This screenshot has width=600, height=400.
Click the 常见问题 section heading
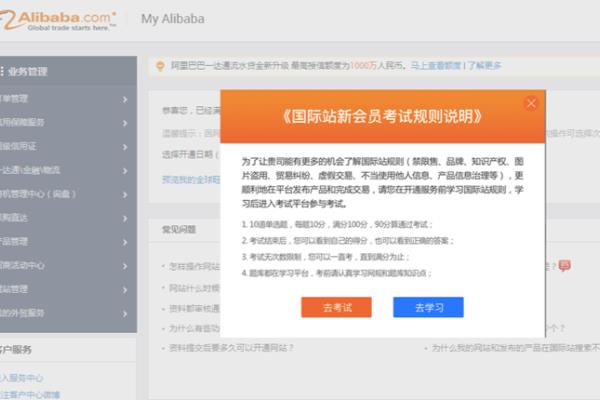click(x=179, y=229)
